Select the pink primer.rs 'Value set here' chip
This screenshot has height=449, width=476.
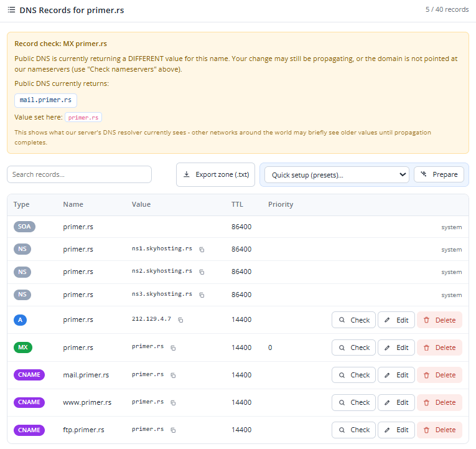click(x=83, y=118)
